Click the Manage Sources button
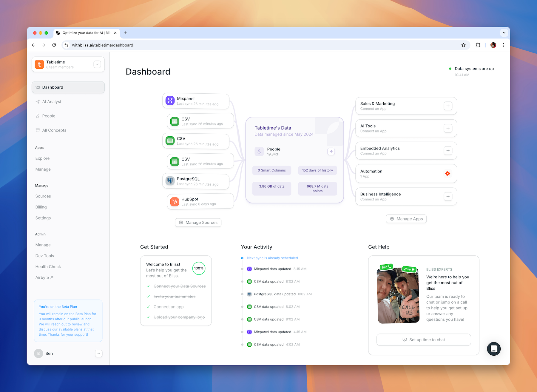This screenshot has width=537, height=392. [x=198, y=223]
